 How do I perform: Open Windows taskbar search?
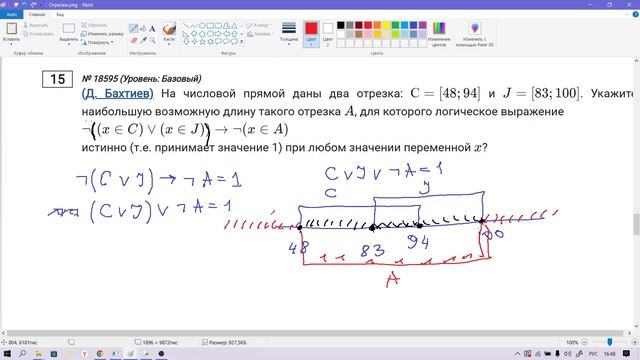coord(22,353)
